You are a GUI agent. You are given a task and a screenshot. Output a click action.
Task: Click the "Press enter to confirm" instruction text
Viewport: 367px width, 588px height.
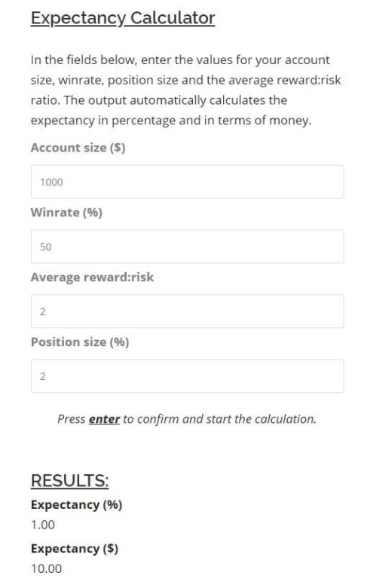click(187, 419)
